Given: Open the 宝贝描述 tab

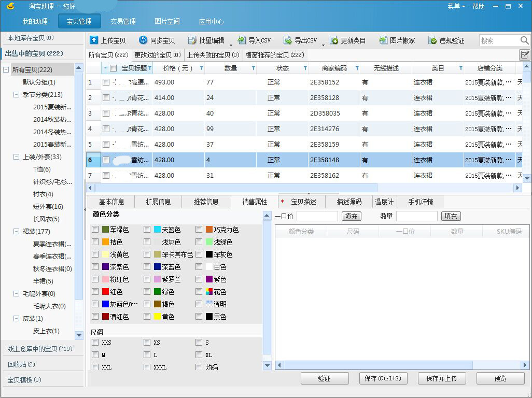Looking at the screenshot, I should 301,202.
